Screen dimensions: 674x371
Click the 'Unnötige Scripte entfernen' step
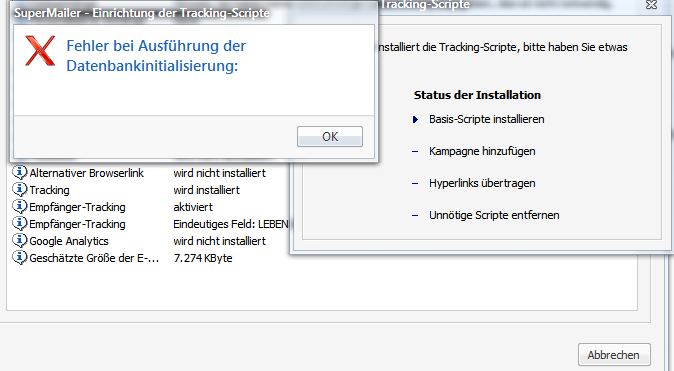pyautogui.click(x=494, y=215)
